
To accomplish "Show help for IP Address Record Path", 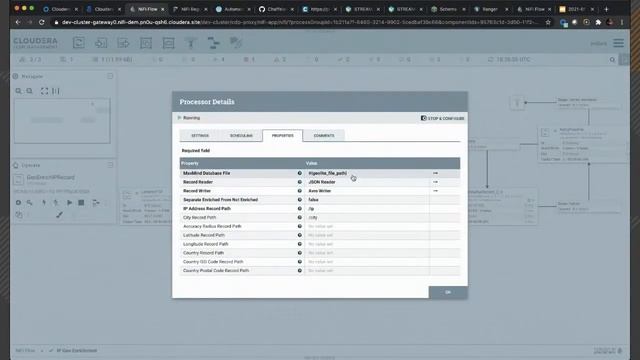I will pyautogui.click(x=300, y=209).
